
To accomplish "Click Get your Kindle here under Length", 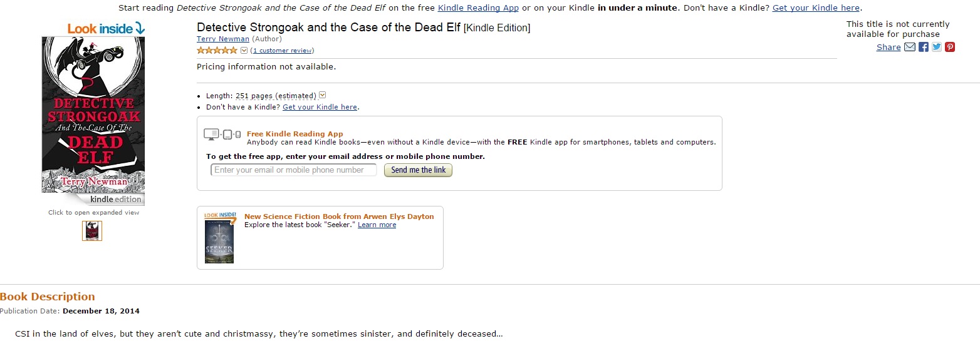I will (x=320, y=107).
